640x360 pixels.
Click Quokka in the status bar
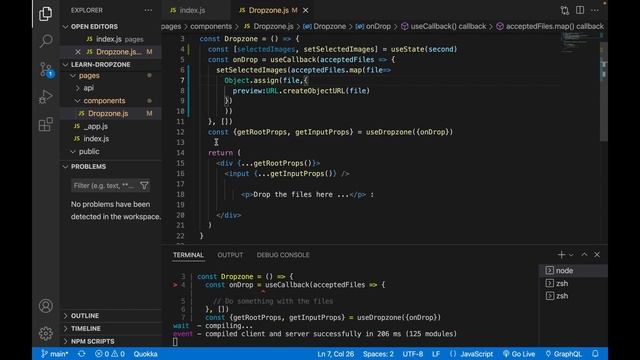click(145, 354)
